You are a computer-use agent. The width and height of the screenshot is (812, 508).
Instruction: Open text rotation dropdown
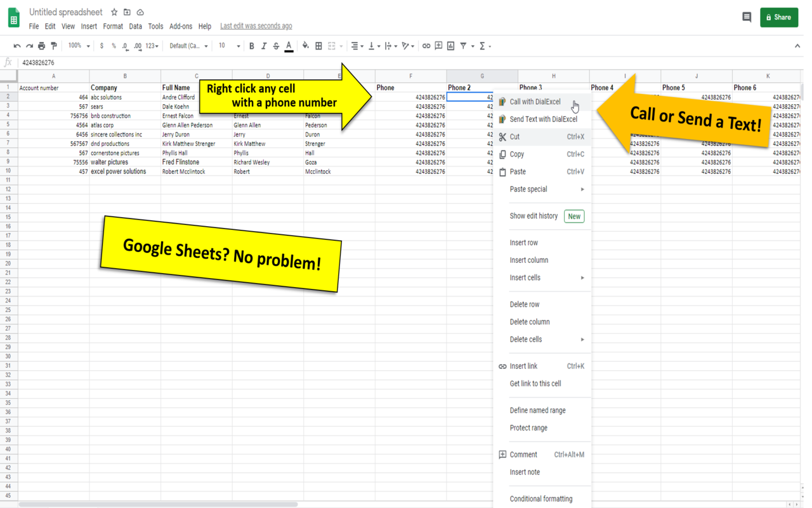[x=408, y=46]
